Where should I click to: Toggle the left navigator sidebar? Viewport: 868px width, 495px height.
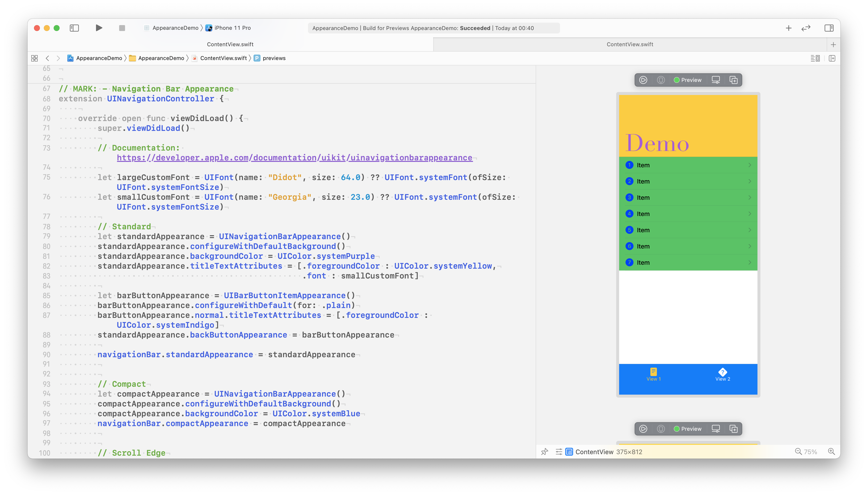click(x=74, y=28)
